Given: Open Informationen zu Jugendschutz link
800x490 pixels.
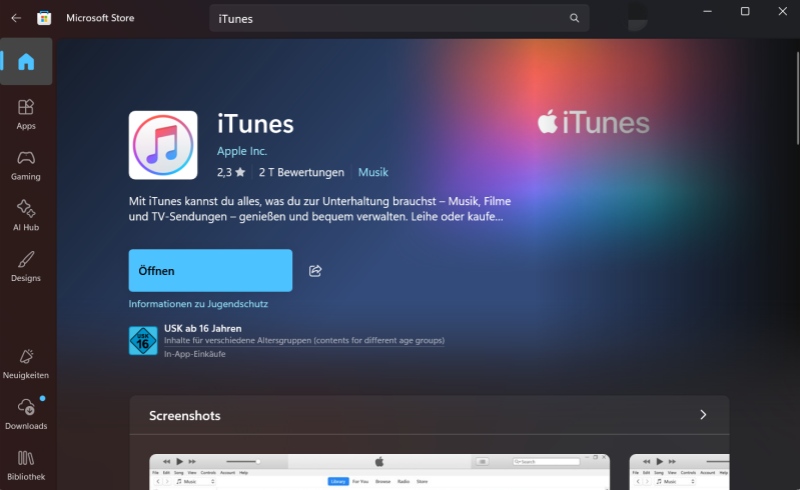Looking at the screenshot, I should click(198, 304).
